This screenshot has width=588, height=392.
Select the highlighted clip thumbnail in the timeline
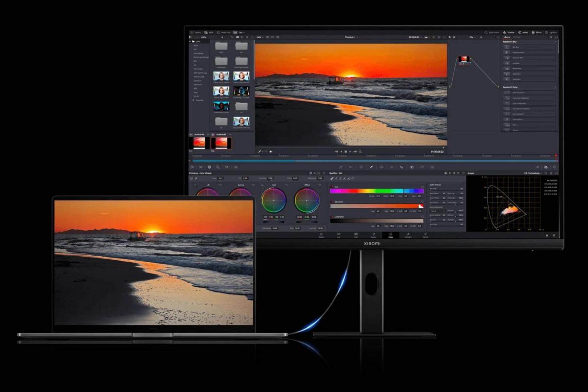click(x=221, y=143)
